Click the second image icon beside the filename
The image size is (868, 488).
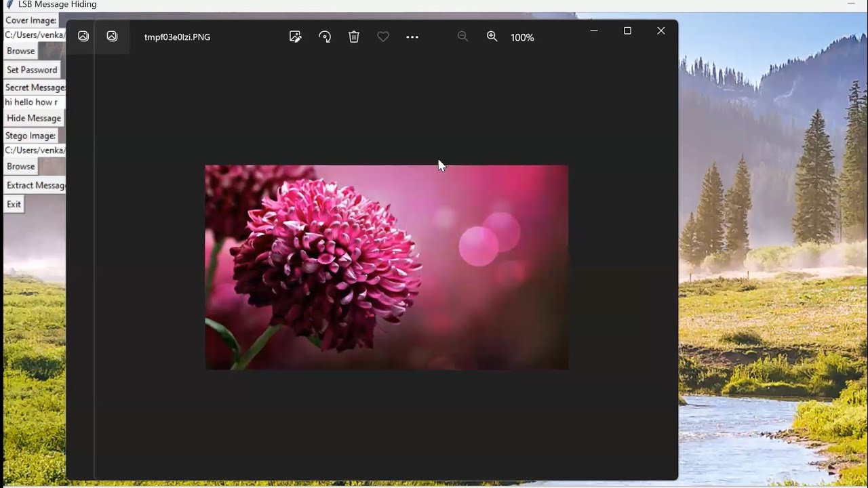112,37
